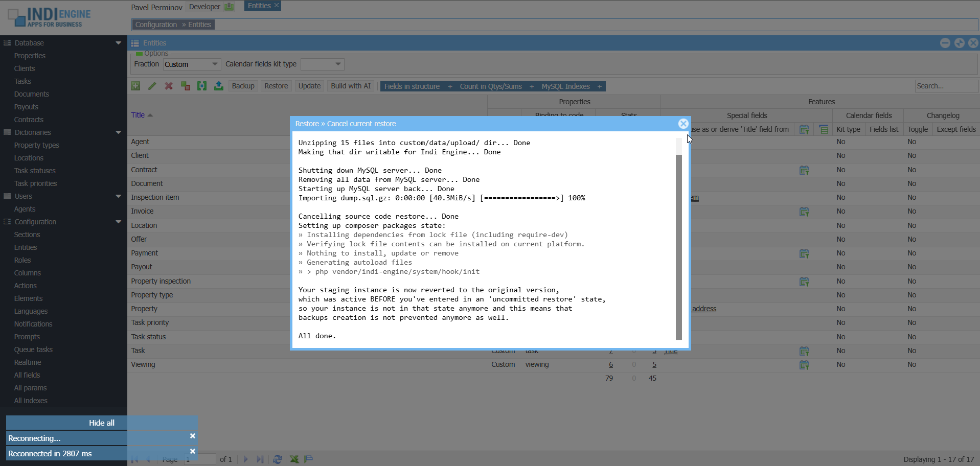
Task: Click 'Hide all' notifications button
Action: click(102, 423)
